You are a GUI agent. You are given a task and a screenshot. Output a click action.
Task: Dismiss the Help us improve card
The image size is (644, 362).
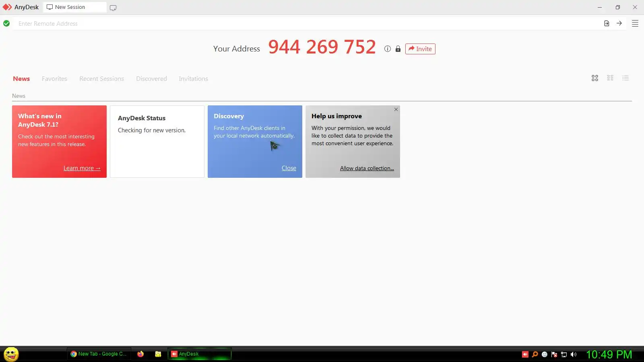(396, 109)
